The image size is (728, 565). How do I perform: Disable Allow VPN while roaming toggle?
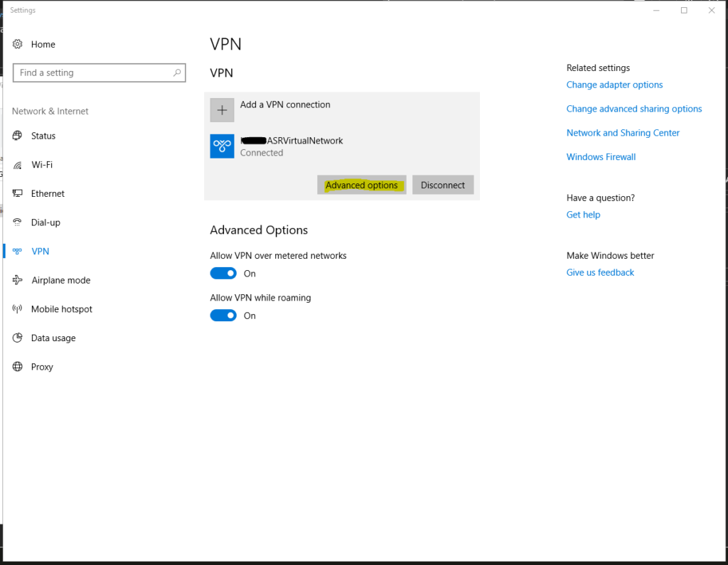pyautogui.click(x=223, y=316)
